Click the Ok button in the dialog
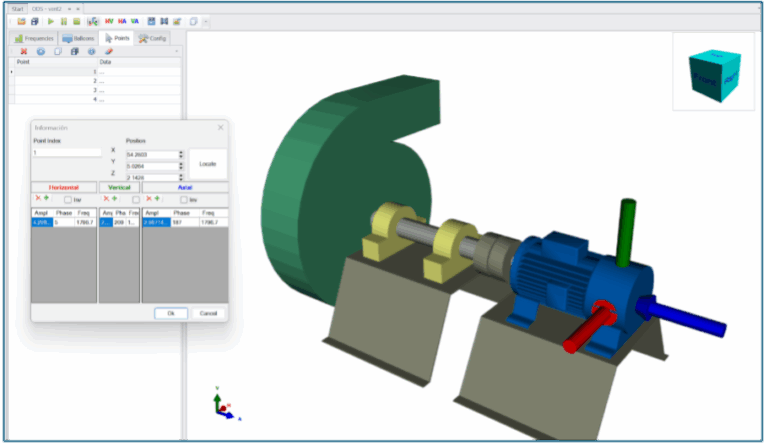 pos(171,313)
